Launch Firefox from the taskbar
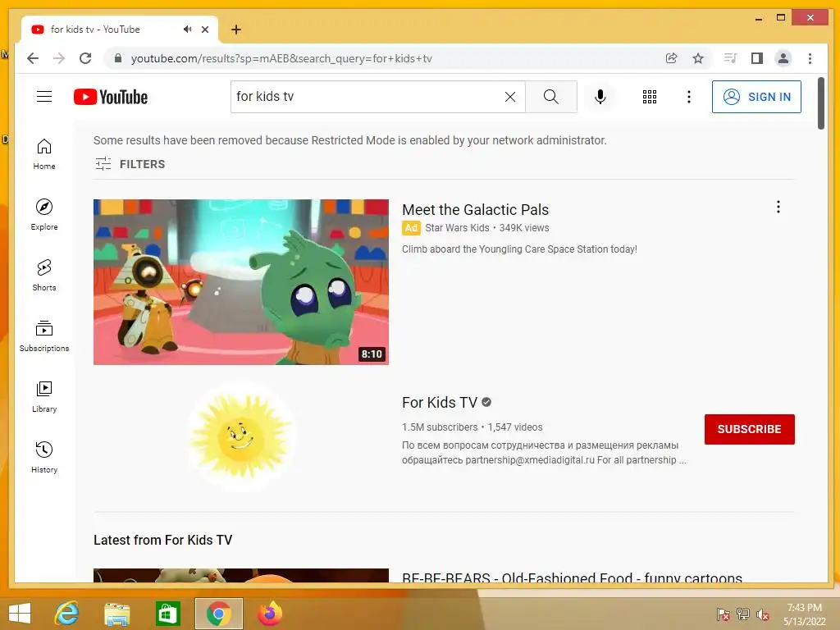The height and width of the screenshot is (630, 840). (270, 614)
